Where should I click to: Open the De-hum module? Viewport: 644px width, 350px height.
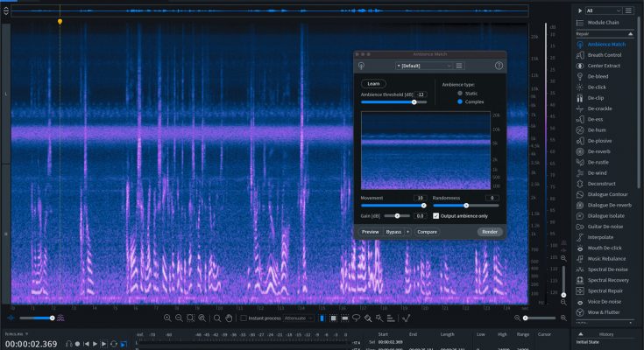[x=598, y=129]
